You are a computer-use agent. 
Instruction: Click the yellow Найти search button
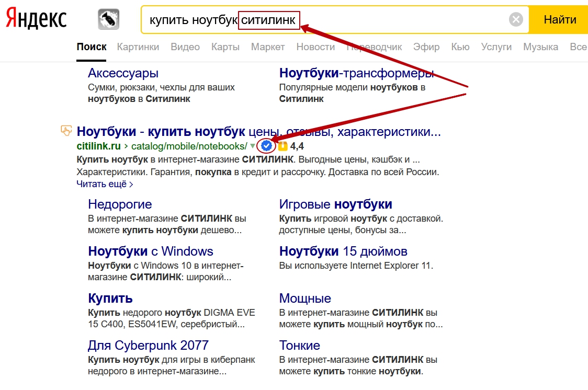tap(560, 19)
